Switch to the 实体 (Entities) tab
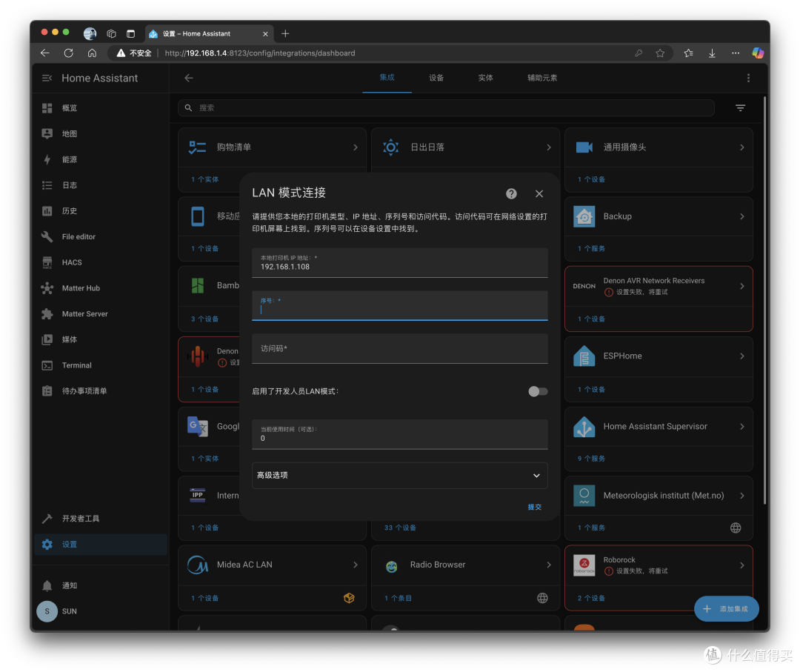The width and height of the screenshot is (800, 672). 485,78
